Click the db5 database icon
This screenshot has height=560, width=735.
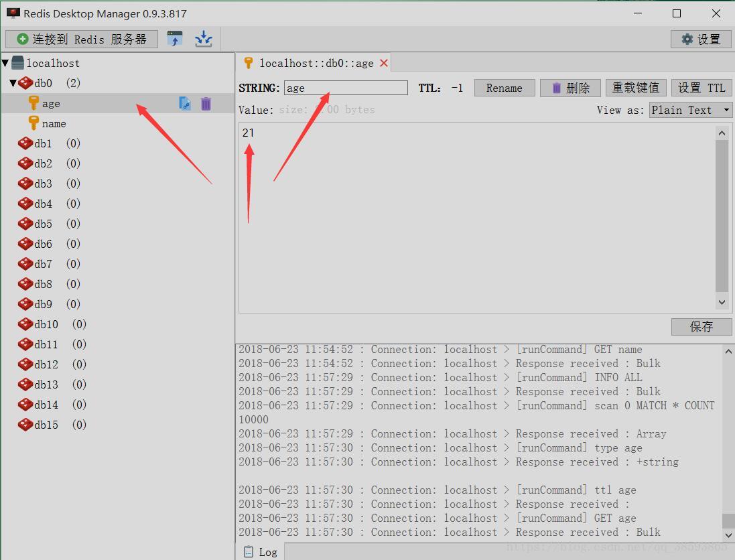25,224
